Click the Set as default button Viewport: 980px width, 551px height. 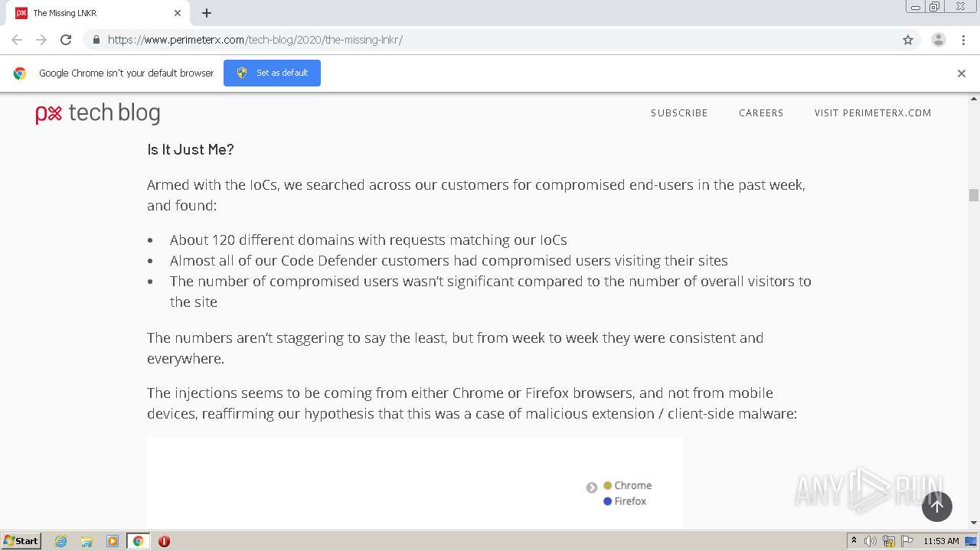tap(272, 73)
